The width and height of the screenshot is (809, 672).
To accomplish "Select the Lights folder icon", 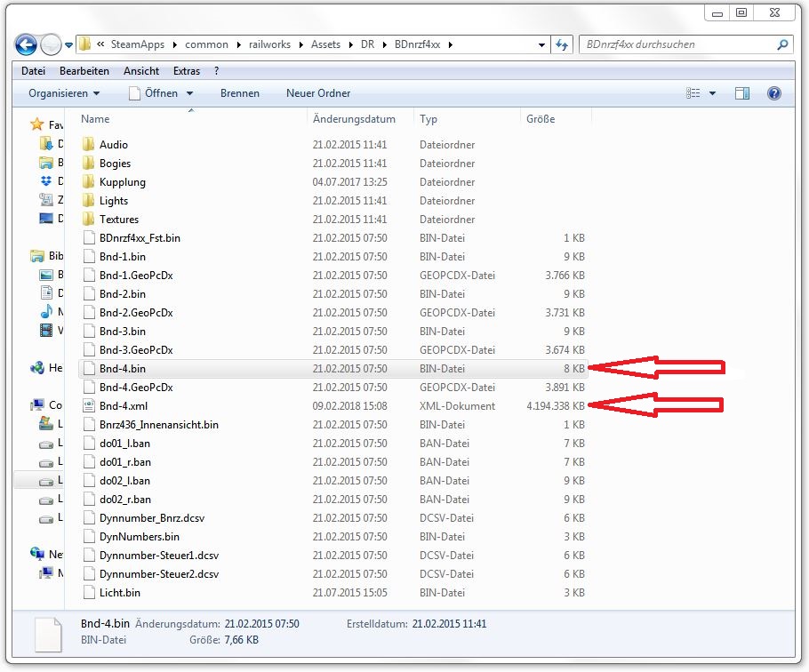I will [x=89, y=200].
